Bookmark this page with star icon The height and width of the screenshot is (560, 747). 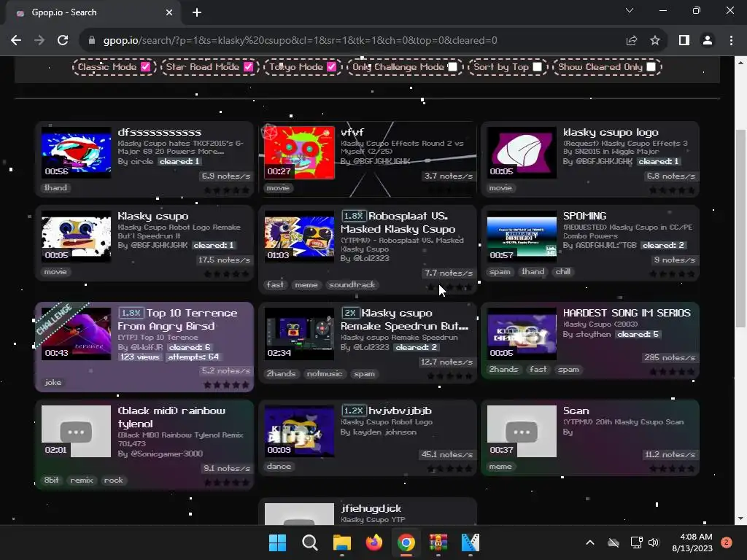[655, 41]
